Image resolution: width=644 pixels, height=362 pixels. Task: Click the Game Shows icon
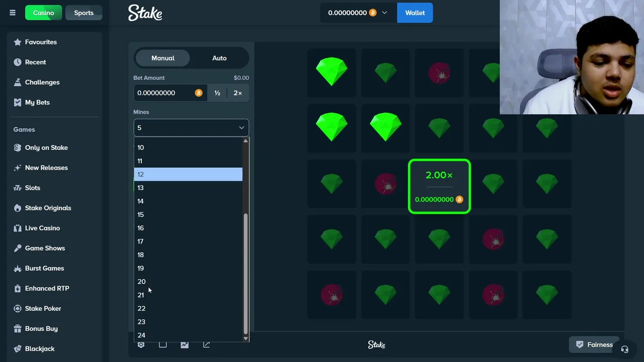[18, 248]
